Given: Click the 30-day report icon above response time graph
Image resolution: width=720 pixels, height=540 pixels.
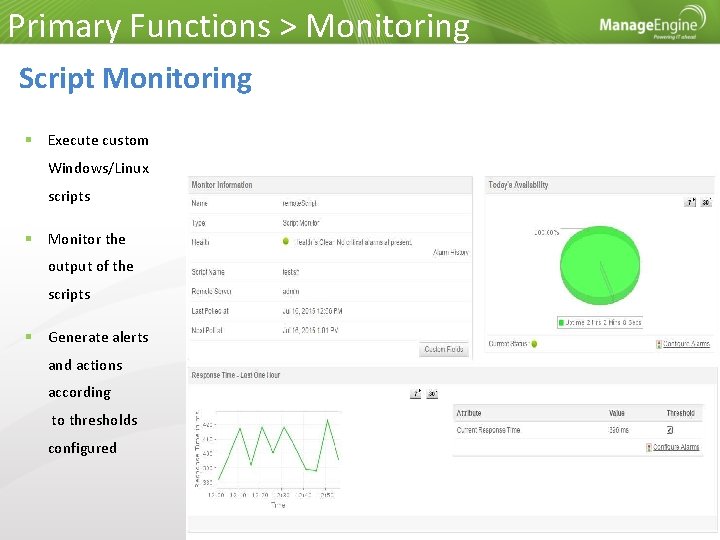Looking at the screenshot, I should coord(432,394).
